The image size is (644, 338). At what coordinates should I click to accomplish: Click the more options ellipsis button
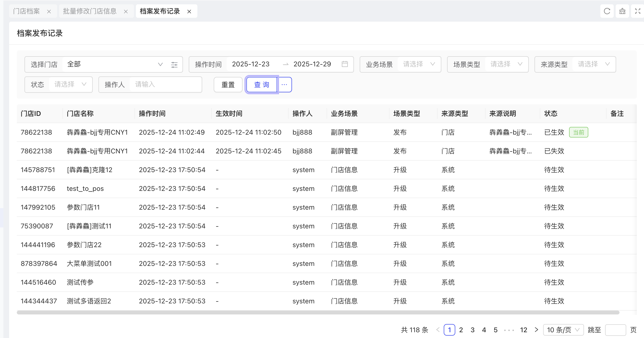click(285, 85)
